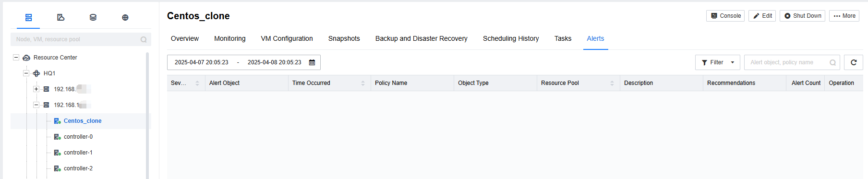Image resolution: width=868 pixels, height=179 pixels.
Task: Select HQ1 in the resource tree
Action: point(49,73)
